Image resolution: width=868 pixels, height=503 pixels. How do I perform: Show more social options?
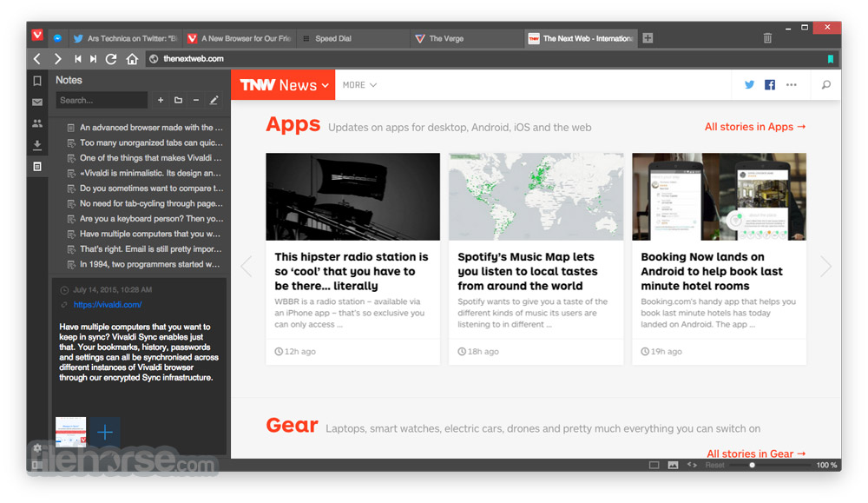[792, 85]
